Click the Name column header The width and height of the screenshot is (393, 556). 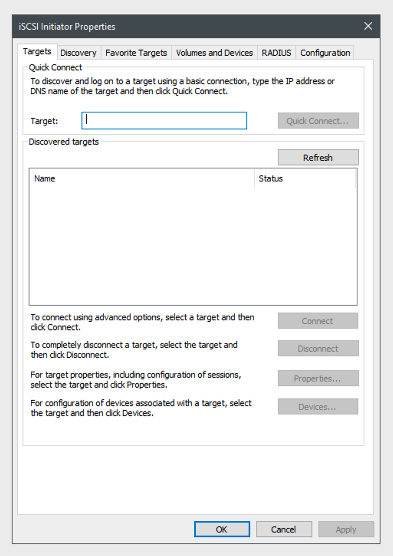[142, 178]
